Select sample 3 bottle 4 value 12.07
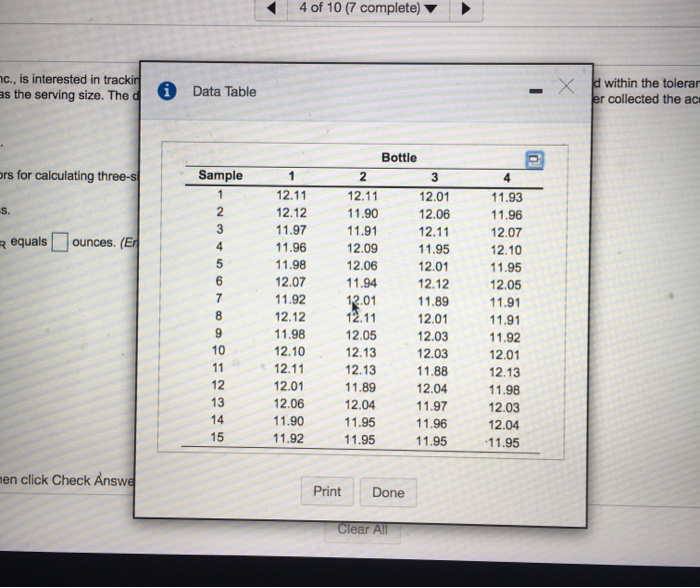Image resolution: width=700 pixels, height=588 pixels. (x=506, y=232)
